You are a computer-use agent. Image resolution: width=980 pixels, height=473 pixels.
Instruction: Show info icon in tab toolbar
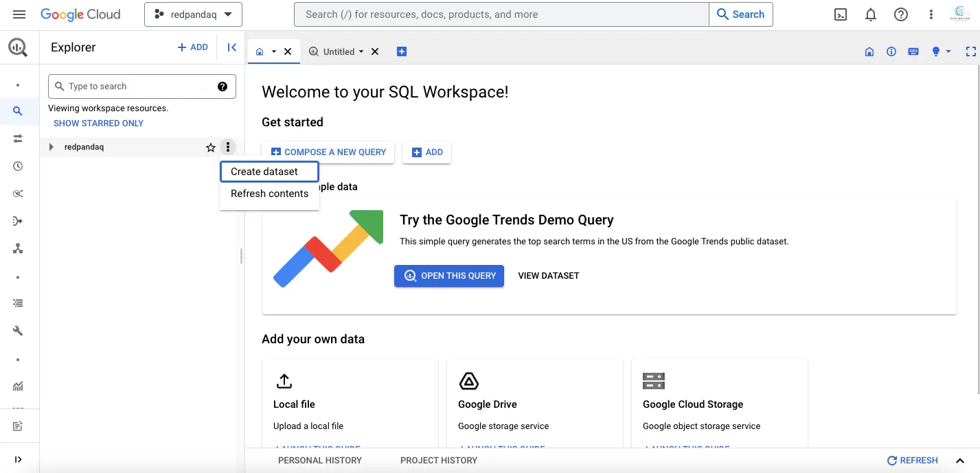(891, 51)
